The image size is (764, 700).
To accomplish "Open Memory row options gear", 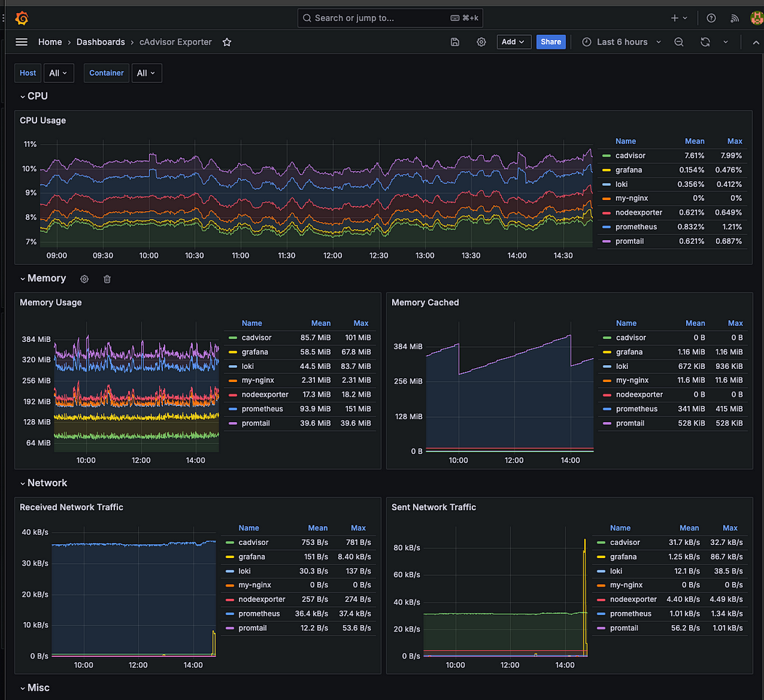I will tap(84, 279).
